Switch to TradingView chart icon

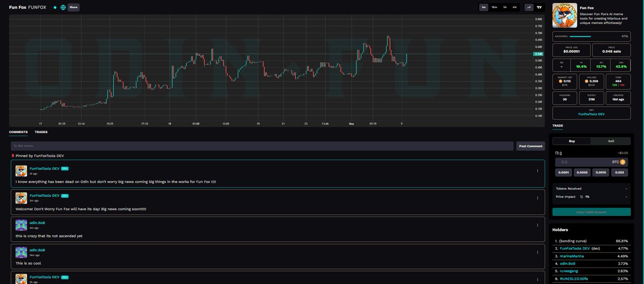(539, 8)
